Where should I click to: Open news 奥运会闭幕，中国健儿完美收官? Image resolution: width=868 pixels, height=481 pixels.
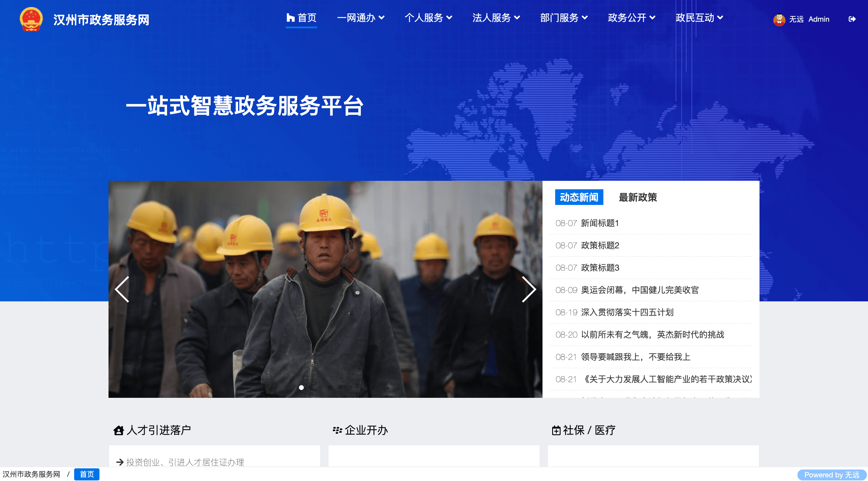coord(640,290)
